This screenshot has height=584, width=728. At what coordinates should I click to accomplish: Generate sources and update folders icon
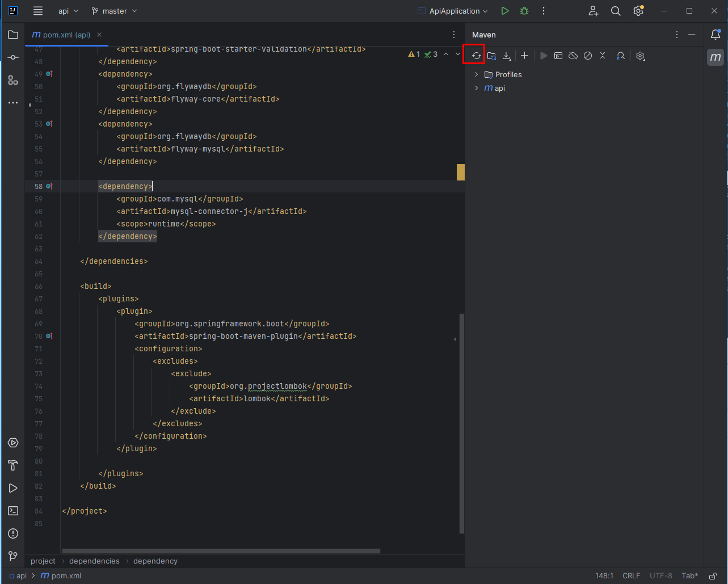pos(492,56)
